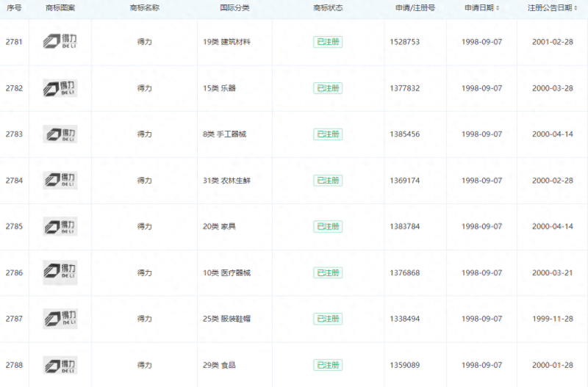588x387 pixels.
Task: Open 得力 logo image in row 2782
Action: [x=60, y=88]
